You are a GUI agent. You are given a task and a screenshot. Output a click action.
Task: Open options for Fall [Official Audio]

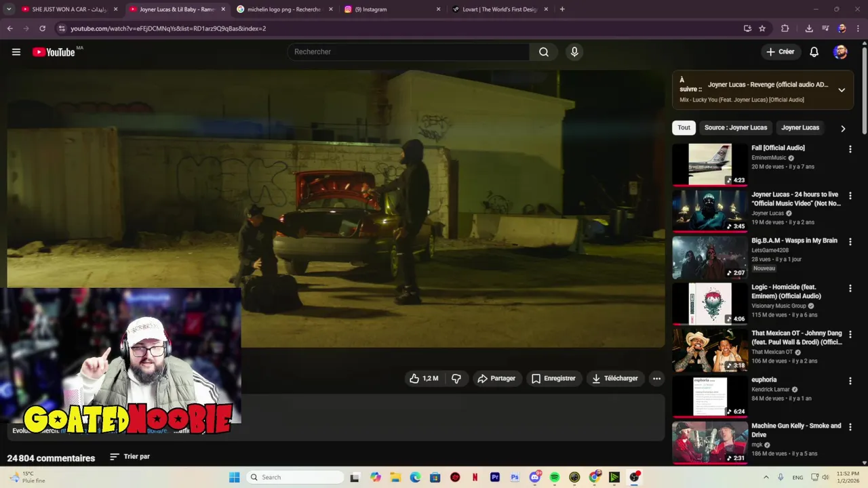(850, 149)
